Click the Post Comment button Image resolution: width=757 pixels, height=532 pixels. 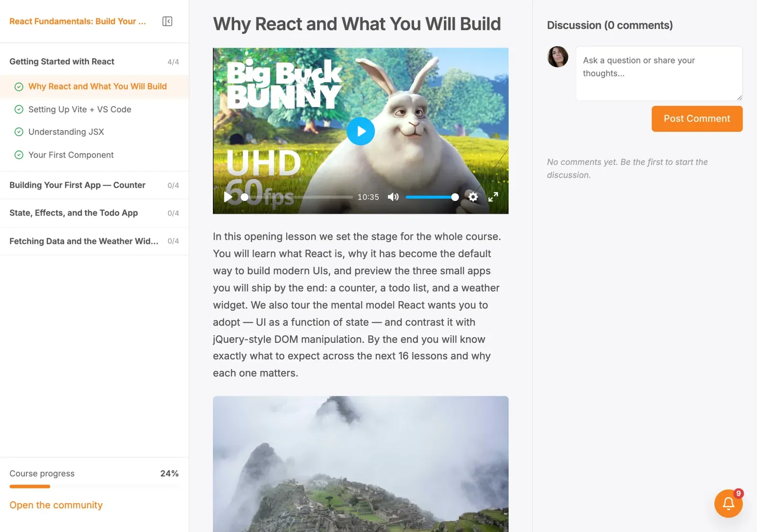[x=697, y=119]
